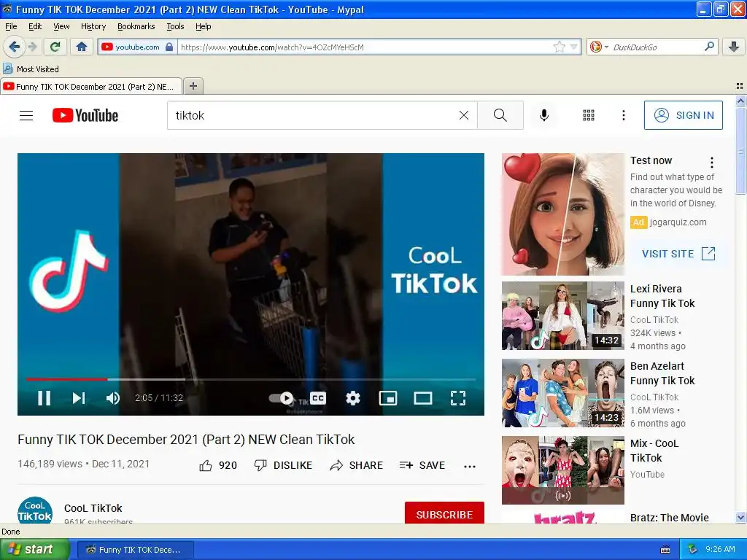Enable miniplayer mode
747x560 pixels.
pos(388,398)
